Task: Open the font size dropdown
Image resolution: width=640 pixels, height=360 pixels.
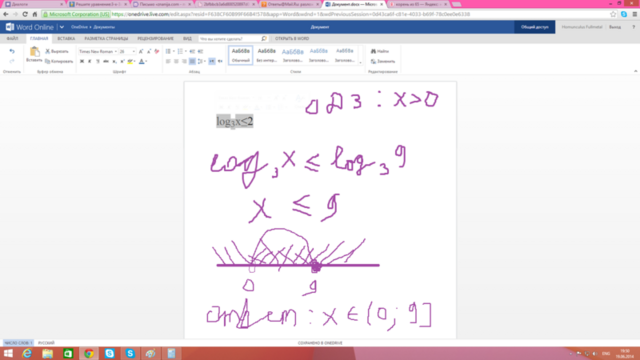Action: click(x=127, y=51)
